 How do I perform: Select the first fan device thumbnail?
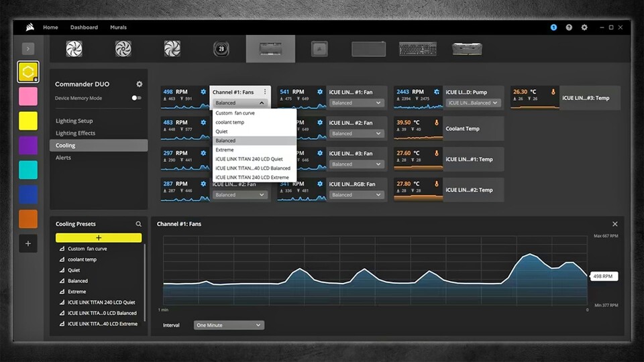point(74,49)
